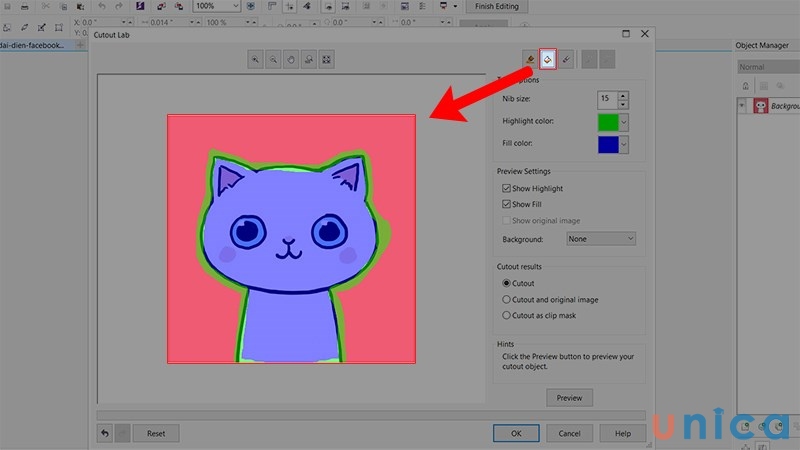The image size is (800, 450).
Task: Click the Zoom In magnifier tool
Action: coord(256,60)
